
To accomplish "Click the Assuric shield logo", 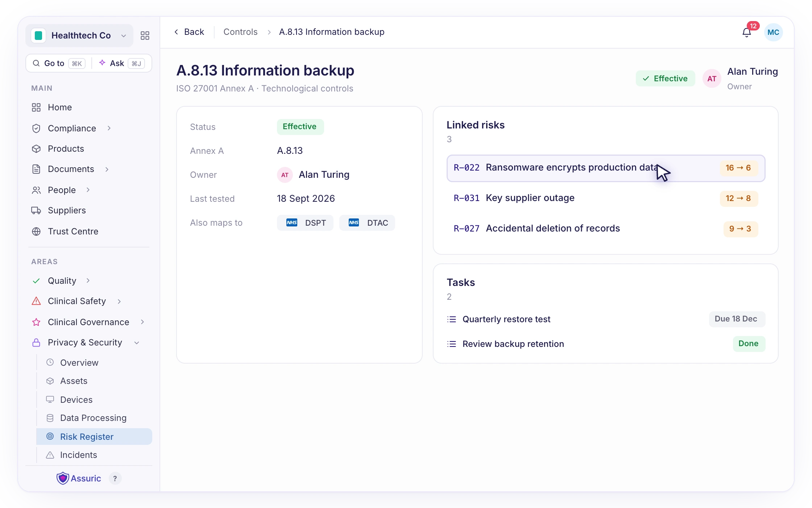I will (63, 478).
